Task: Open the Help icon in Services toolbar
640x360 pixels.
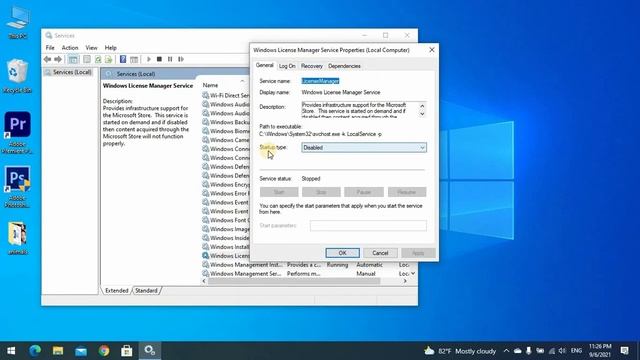Action: 123,59
